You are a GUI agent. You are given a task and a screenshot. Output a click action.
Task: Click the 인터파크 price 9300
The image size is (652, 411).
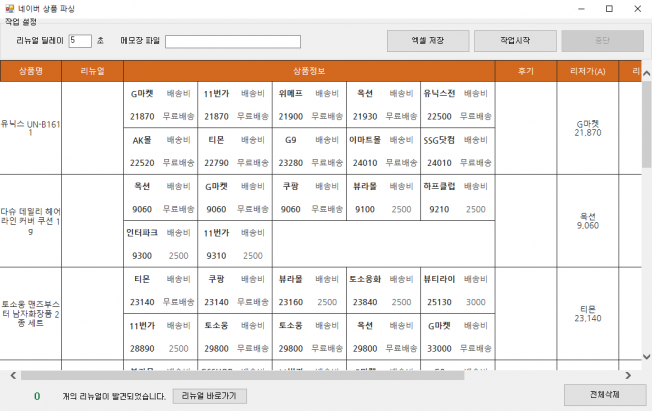(x=142, y=256)
